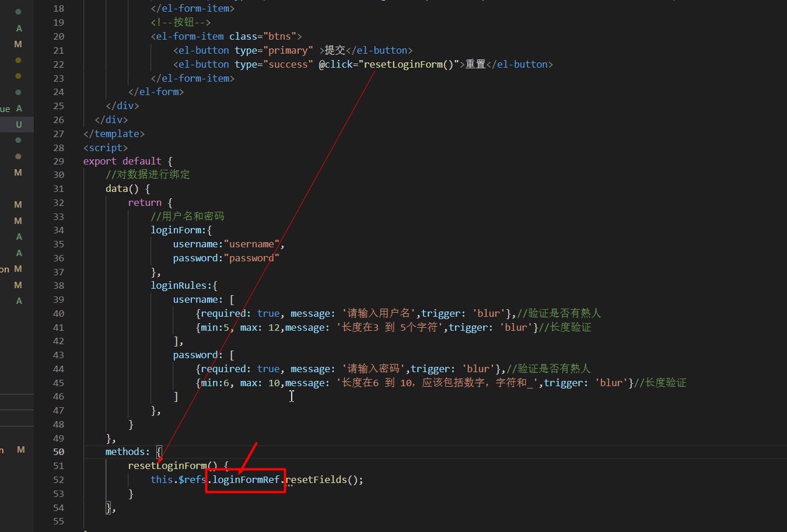Viewport: 787px width, 532px height.
Task: Click the loginRules:{ property
Action: pos(184,285)
